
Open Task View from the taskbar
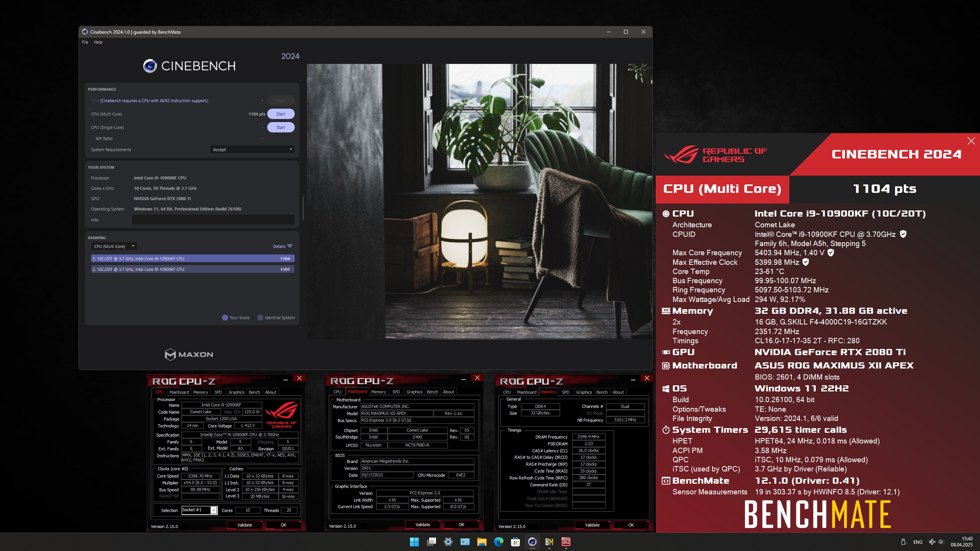431,542
